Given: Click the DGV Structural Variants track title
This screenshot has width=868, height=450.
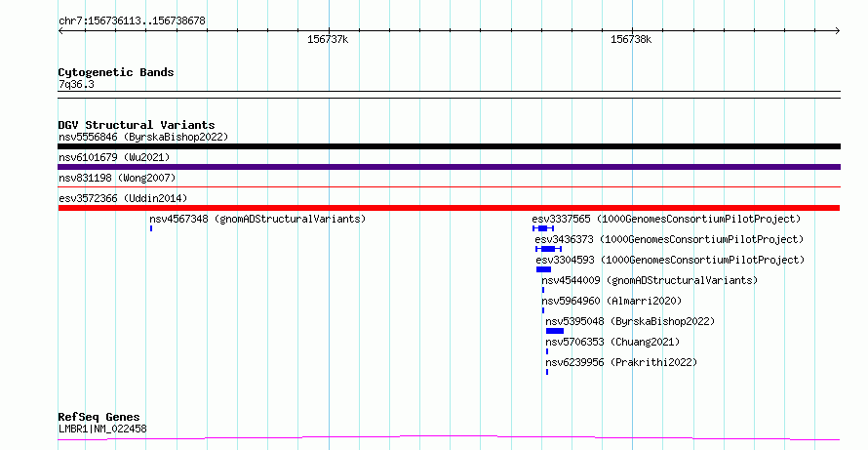Looking at the screenshot, I should click(x=137, y=125).
